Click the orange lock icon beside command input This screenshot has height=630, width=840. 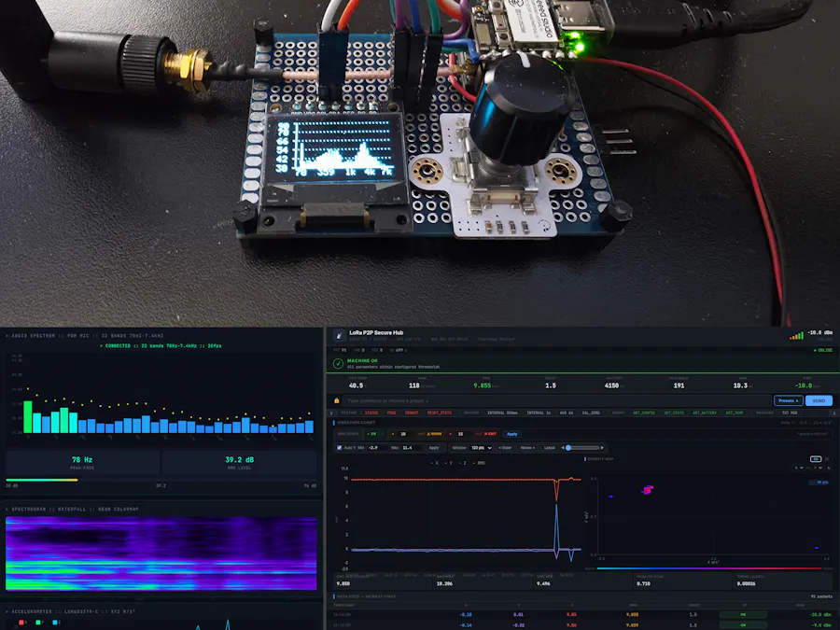click(336, 400)
